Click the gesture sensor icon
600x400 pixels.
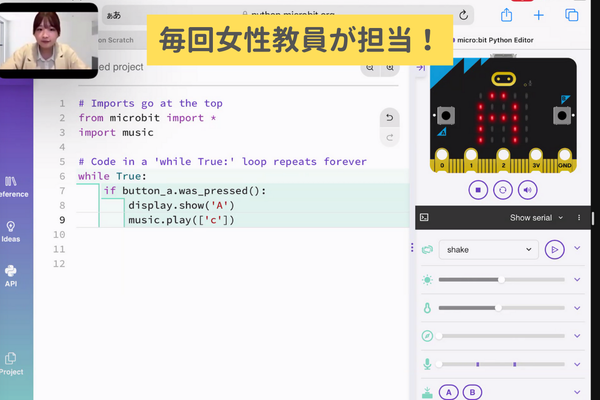tap(427, 250)
